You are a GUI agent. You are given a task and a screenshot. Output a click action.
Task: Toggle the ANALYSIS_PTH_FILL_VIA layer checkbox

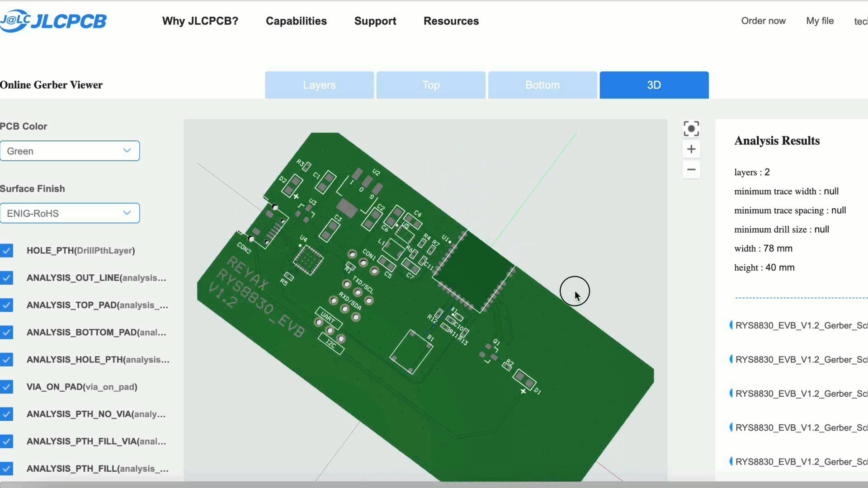pyautogui.click(x=6, y=441)
